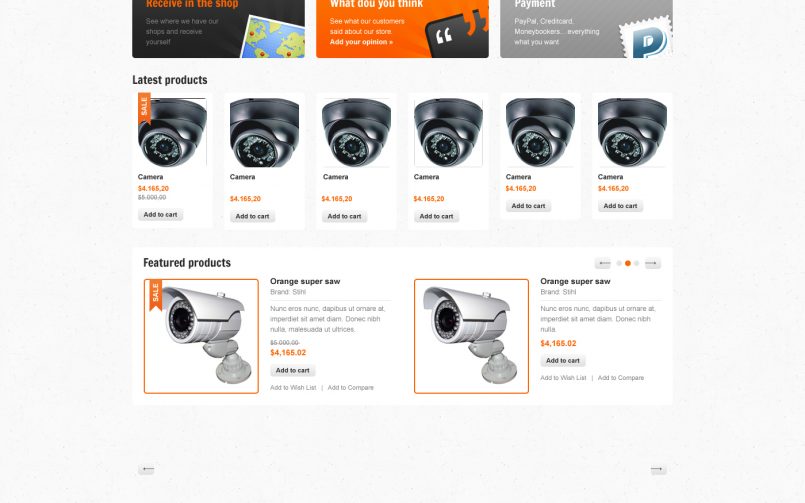Add the last Camera product to cart

620,206
